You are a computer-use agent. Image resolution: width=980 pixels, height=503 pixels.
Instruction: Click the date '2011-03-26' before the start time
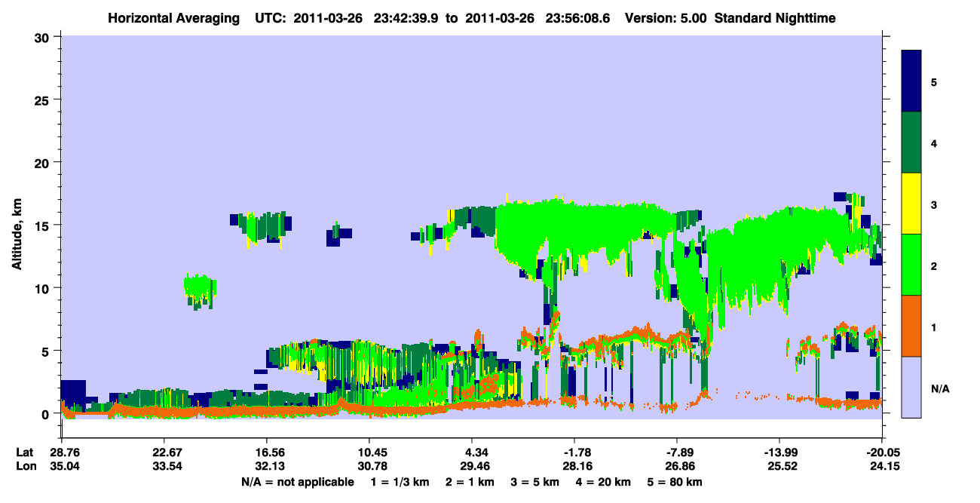pos(329,17)
